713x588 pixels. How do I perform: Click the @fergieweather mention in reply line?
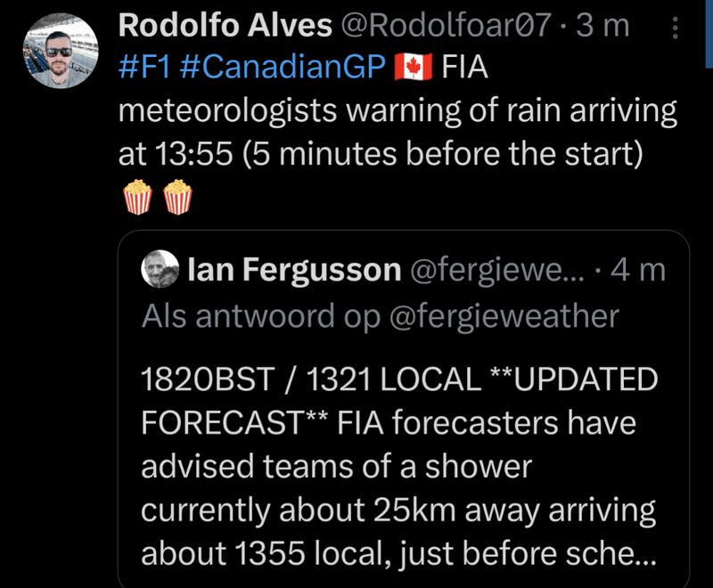pos(502,315)
